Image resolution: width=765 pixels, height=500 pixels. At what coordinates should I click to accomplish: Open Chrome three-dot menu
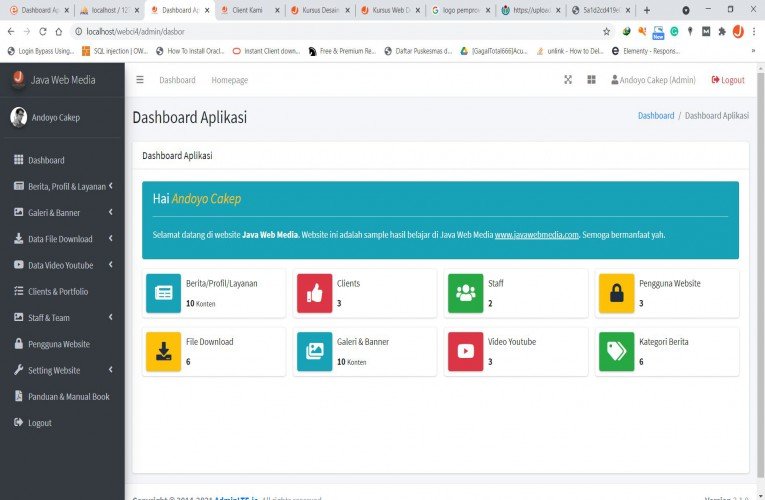pos(754,32)
